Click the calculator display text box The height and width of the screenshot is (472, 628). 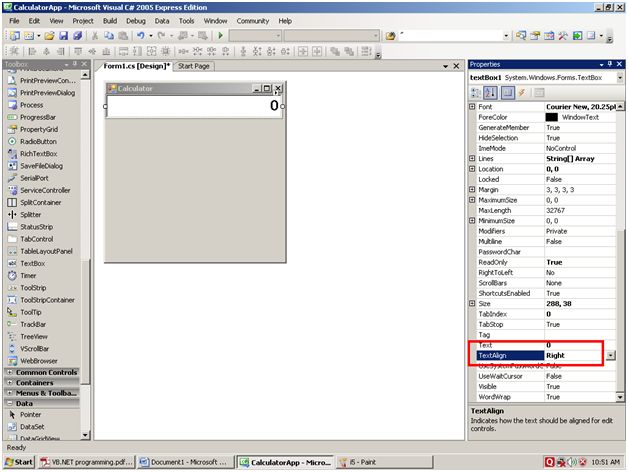click(x=194, y=106)
